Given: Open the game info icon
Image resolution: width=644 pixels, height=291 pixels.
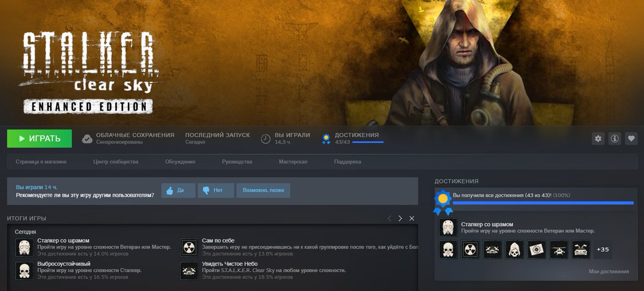Looking at the screenshot, I should 615,139.
